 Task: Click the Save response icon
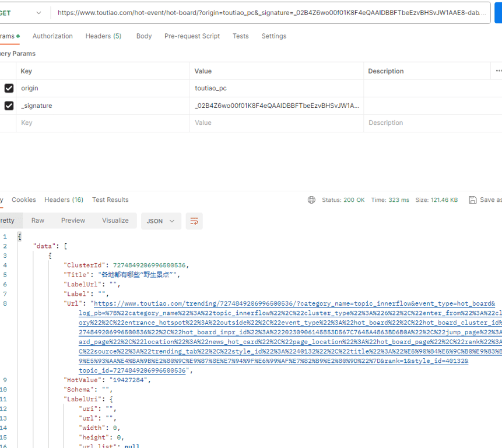(x=472, y=200)
